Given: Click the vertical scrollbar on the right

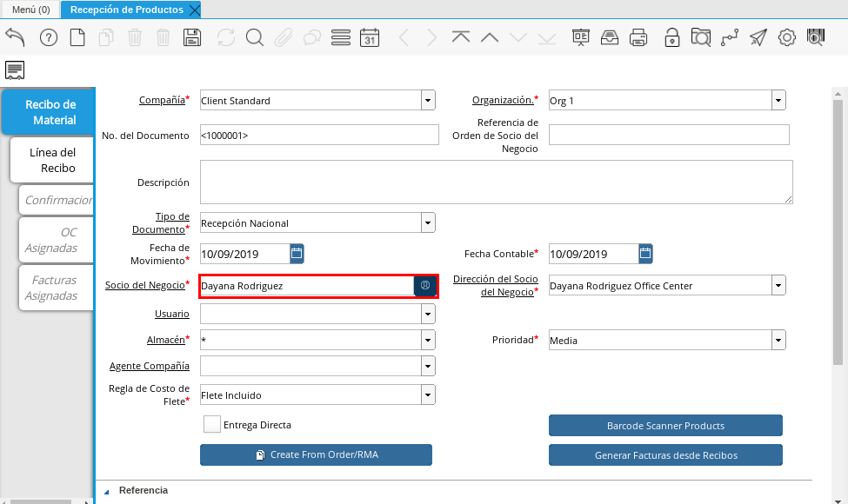Looking at the screenshot, I should (x=838, y=226).
